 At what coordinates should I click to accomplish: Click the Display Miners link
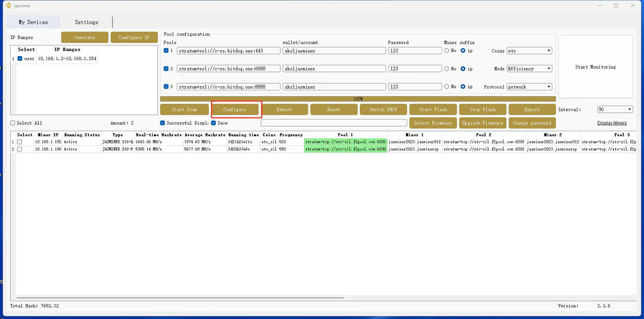611,123
